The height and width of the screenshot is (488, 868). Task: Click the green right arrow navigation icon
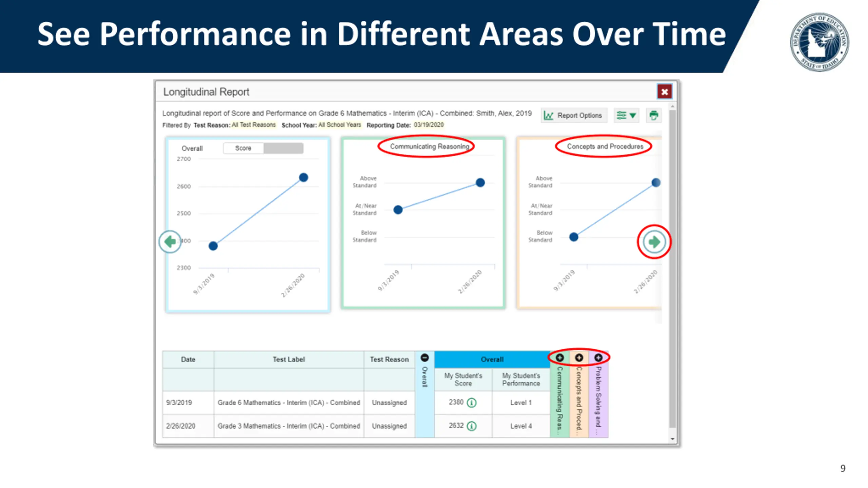pyautogui.click(x=654, y=242)
